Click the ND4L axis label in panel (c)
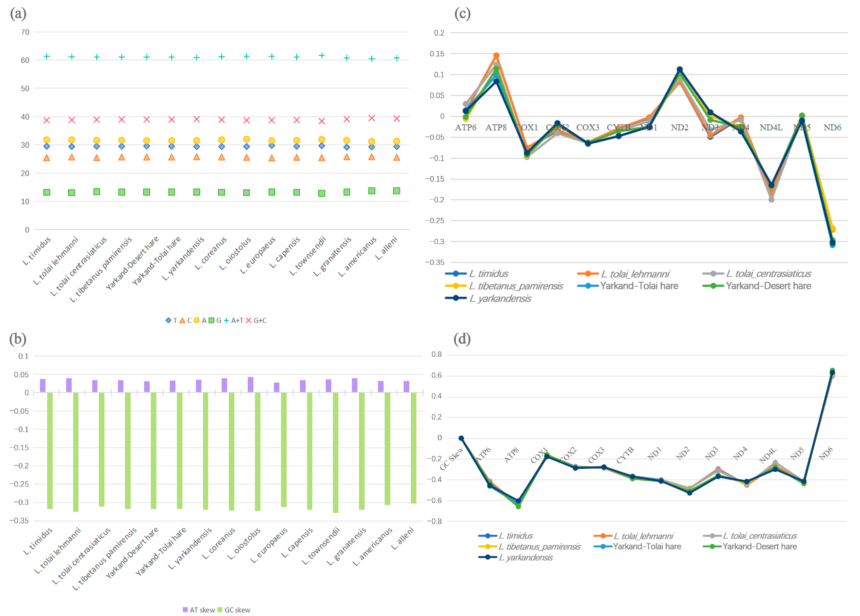The width and height of the screenshot is (860, 616). pos(771,127)
